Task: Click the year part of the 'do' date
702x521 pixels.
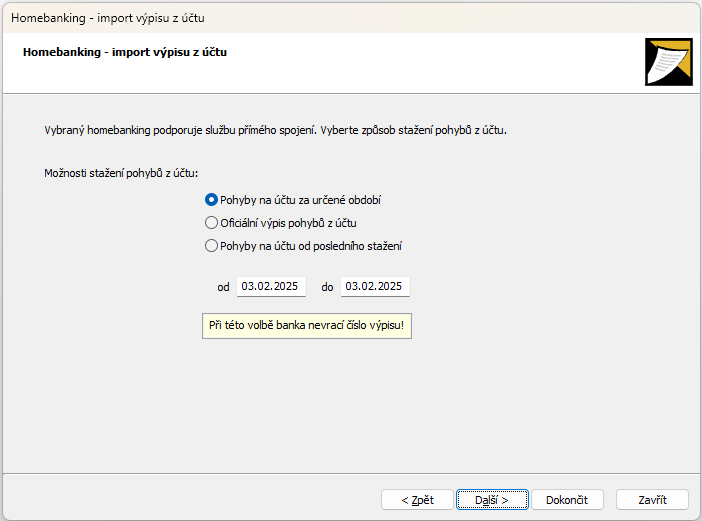Action: click(390, 287)
